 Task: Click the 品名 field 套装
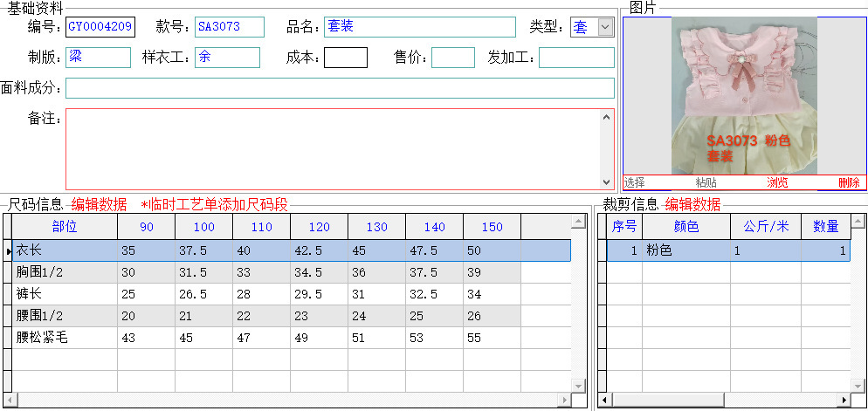pos(420,26)
